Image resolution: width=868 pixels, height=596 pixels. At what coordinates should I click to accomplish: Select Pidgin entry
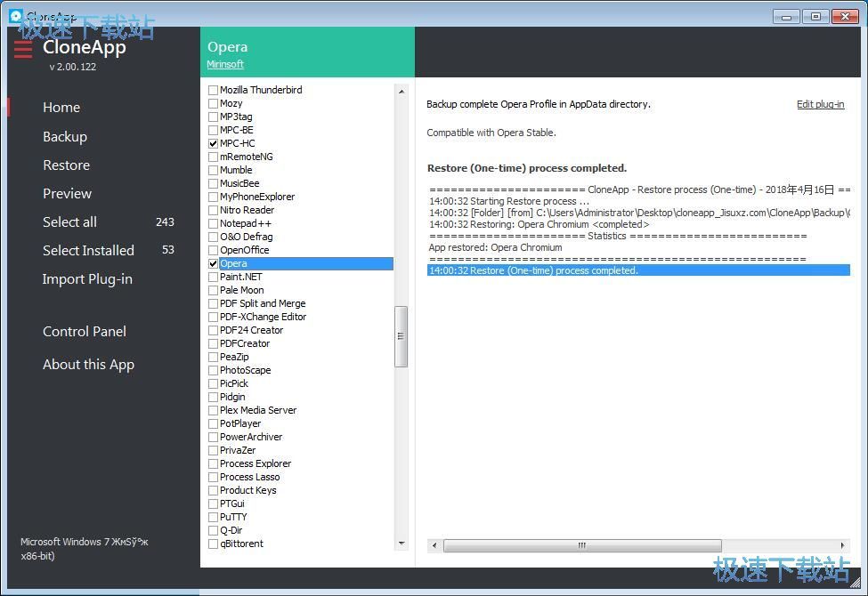pyautogui.click(x=232, y=397)
